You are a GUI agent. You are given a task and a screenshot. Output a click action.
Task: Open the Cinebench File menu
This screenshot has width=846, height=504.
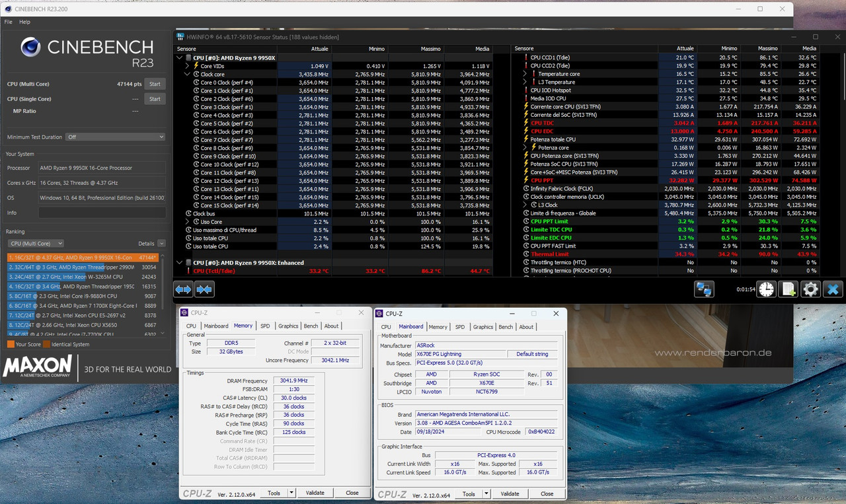pyautogui.click(x=9, y=22)
